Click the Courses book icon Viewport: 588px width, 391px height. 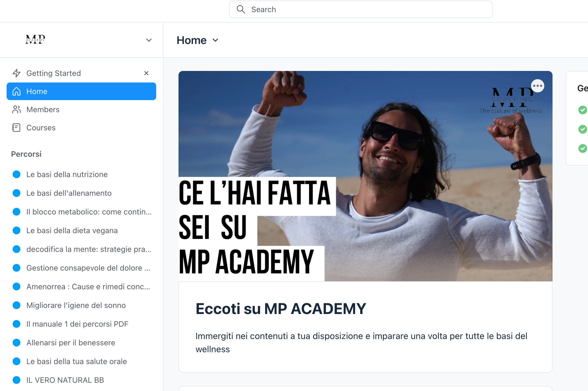point(17,128)
